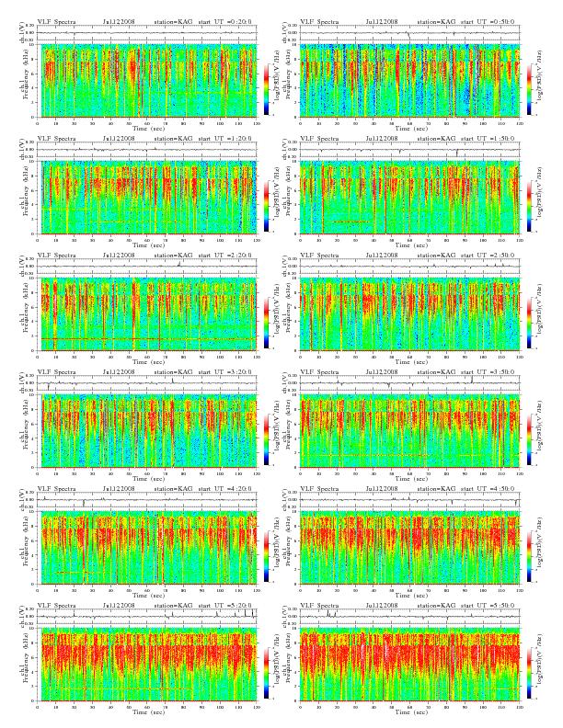Click the ch.1 waveform strip above UT 2:50:0 spectrogram

coord(409,267)
